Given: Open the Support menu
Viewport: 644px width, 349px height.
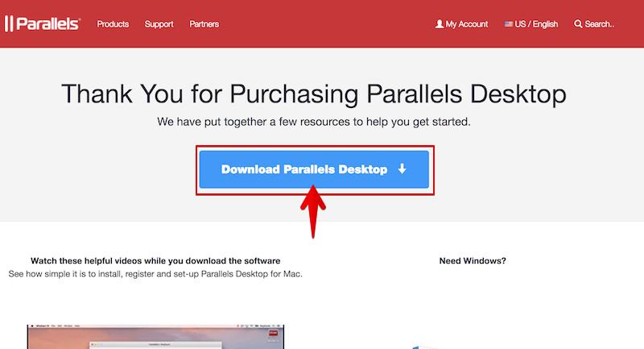Looking at the screenshot, I should coord(159,24).
